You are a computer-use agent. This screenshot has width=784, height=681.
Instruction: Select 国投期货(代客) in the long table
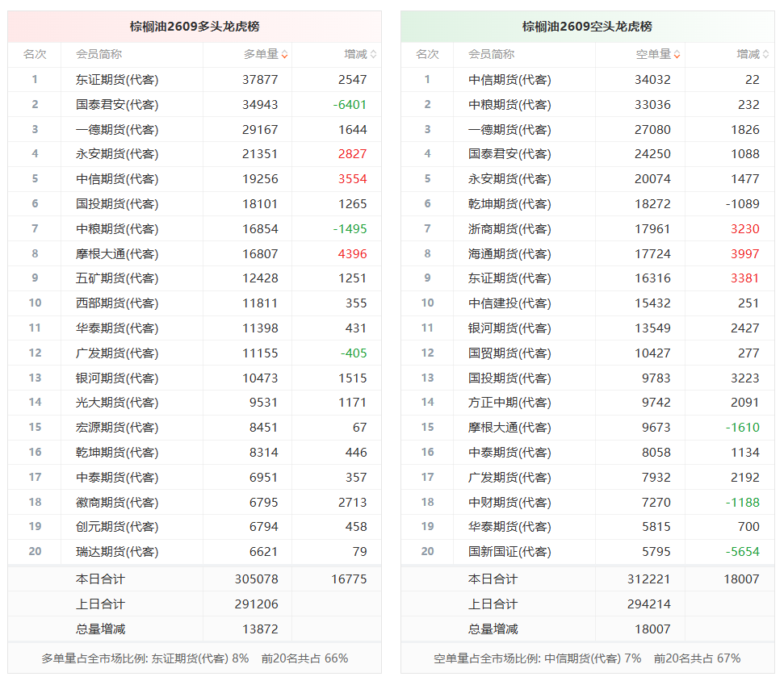(117, 204)
